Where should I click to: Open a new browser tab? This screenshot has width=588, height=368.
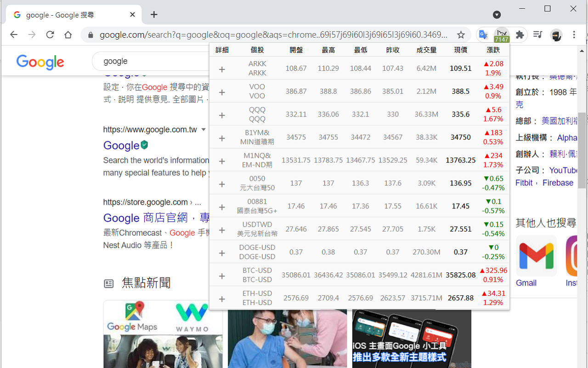(154, 15)
